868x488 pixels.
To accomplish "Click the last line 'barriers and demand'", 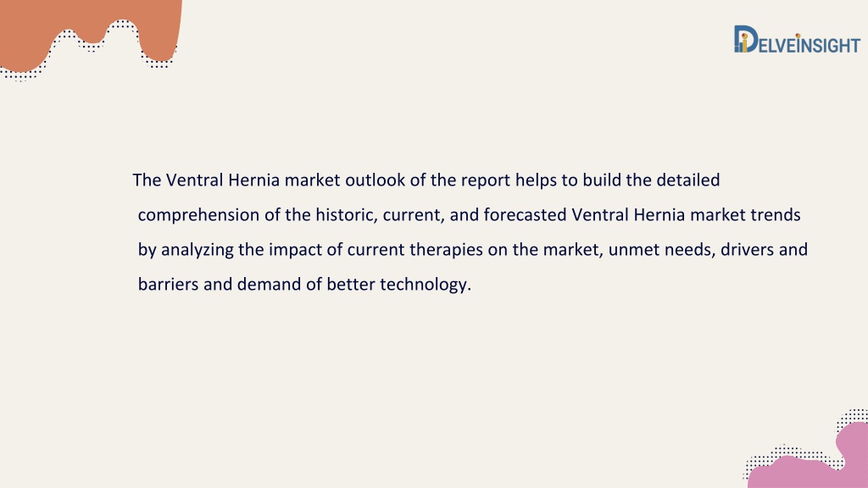I will tap(304, 285).
